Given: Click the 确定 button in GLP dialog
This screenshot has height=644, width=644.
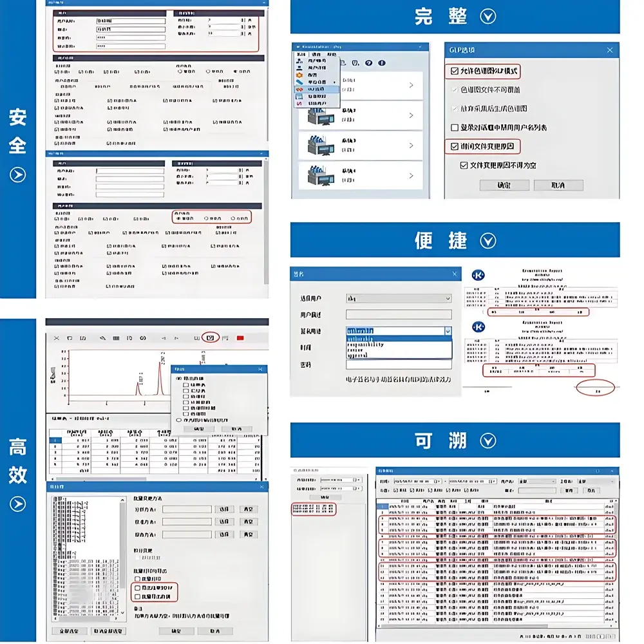Looking at the screenshot, I should (504, 185).
